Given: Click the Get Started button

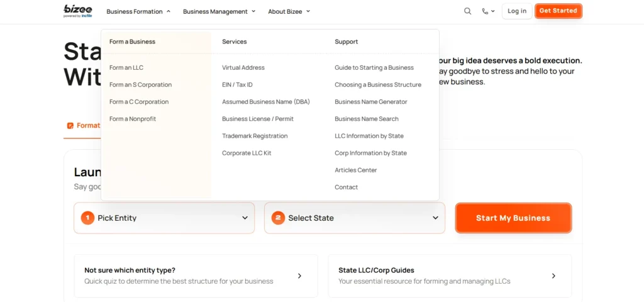Looking at the screenshot, I should (x=558, y=11).
